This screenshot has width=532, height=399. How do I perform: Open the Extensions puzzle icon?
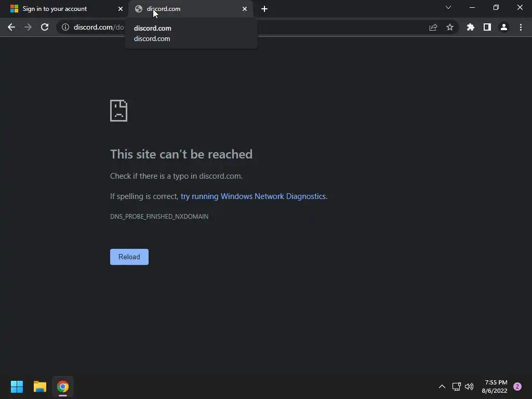[x=471, y=27]
